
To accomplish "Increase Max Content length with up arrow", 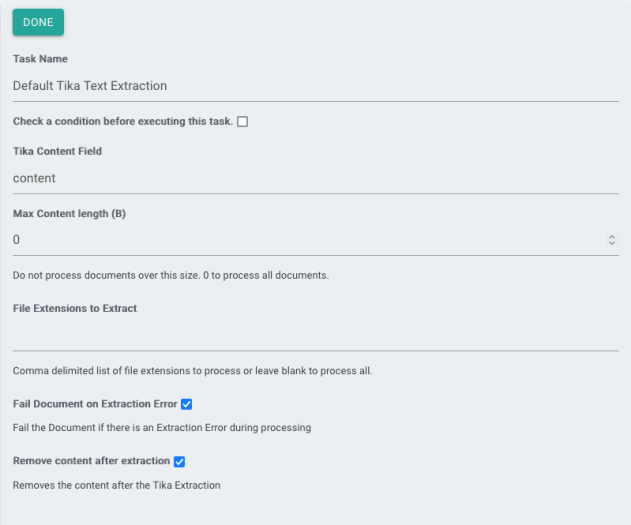I will [612, 237].
